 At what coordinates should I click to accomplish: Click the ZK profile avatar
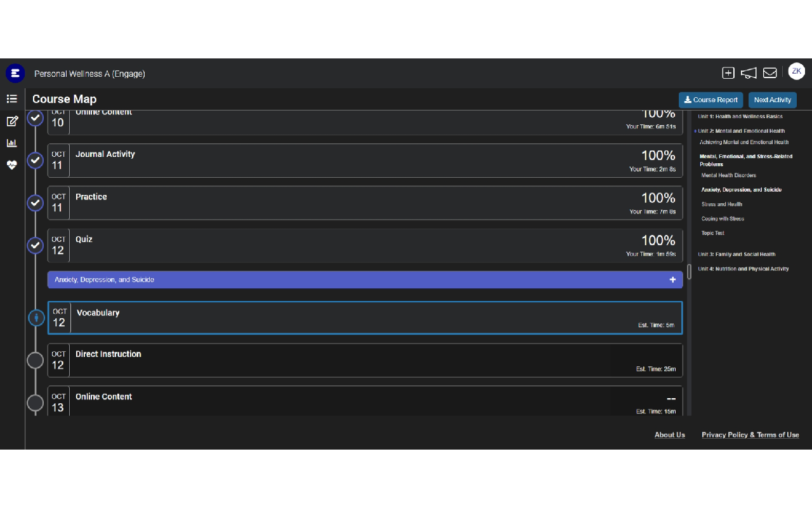tap(797, 71)
